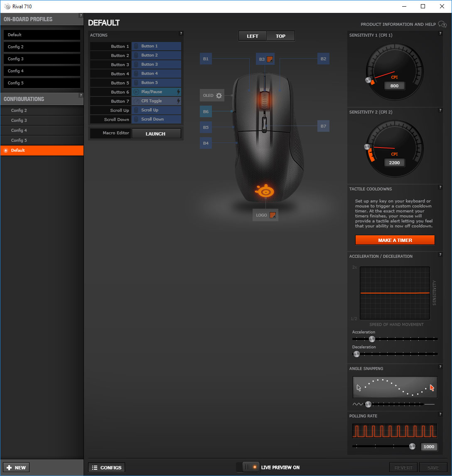
Task: Click the Acceleration slider handle
Action: point(372,339)
